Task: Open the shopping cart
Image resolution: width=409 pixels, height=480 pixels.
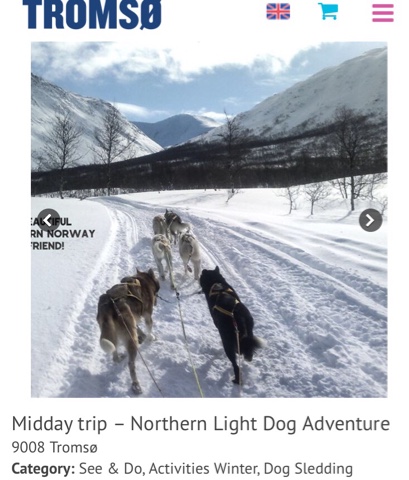Action: click(x=328, y=11)
